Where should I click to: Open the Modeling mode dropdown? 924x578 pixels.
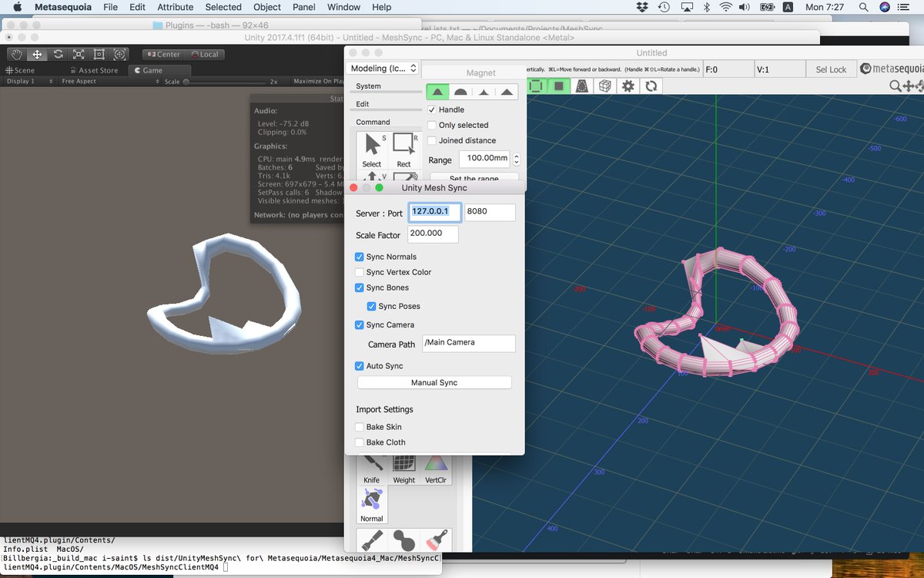(383, 69)
